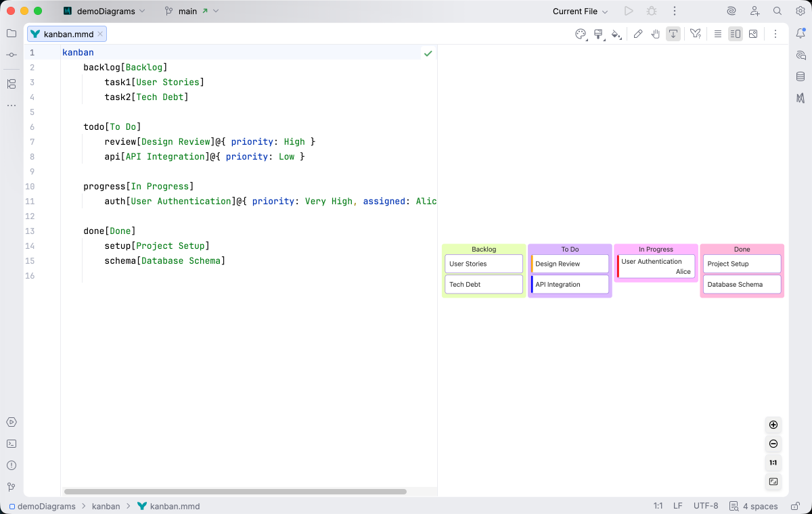Change the UTF-8 file encoding
Screen dimensions: 812x514
point(706,506)
